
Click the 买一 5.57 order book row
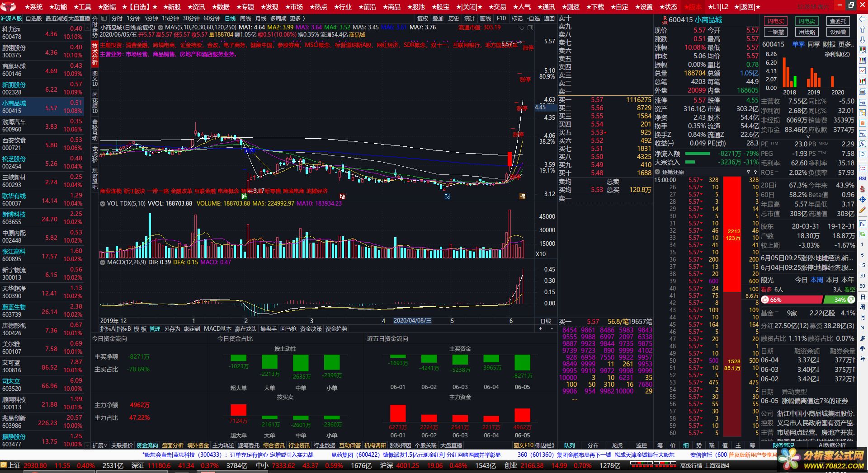605,100
